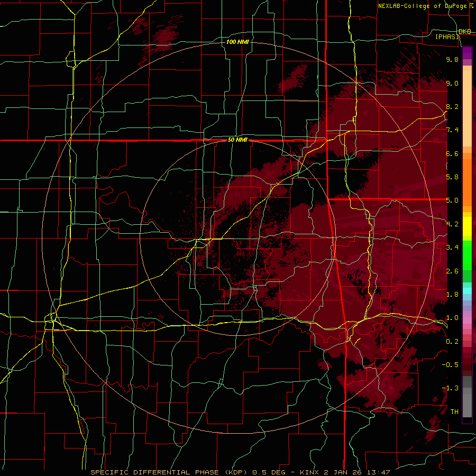Pick the pale peach segment of color bar
Viewport: 476px width, 476px height.
click(x=467, y=108)
